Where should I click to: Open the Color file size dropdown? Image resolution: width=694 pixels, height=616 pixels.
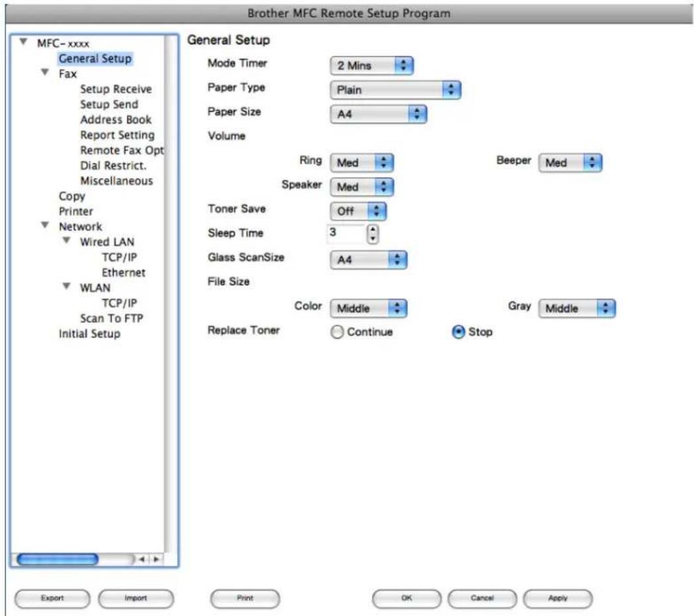click(x=369, y=308)
